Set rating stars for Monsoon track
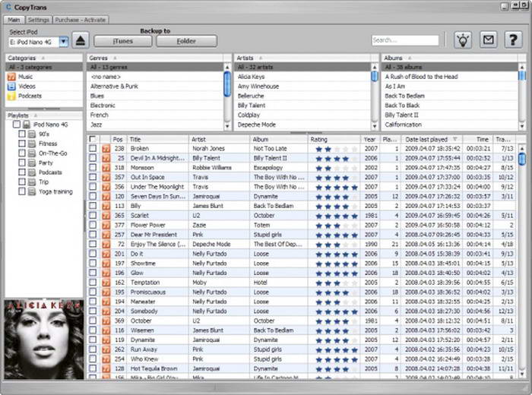This screenshot has width=532, height=395. [x=333, y=168]
